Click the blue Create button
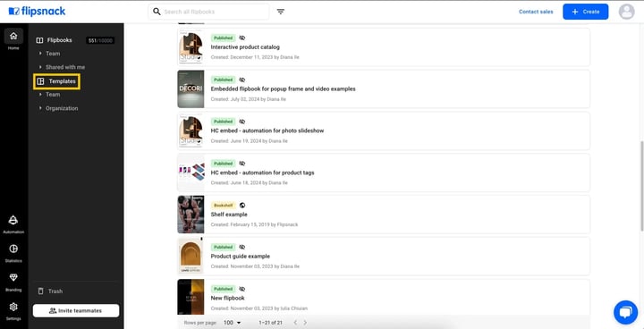 click(585, 12)
